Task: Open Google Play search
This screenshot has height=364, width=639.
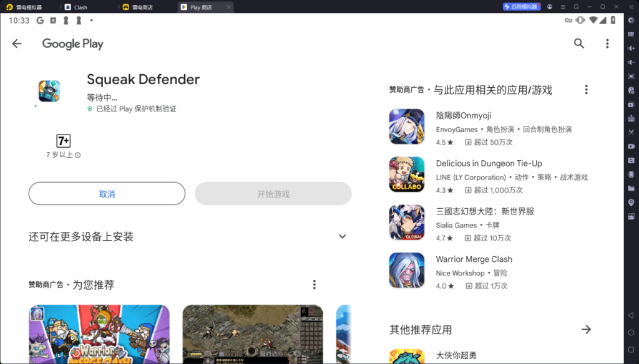Action: click(x=578, y=44)
